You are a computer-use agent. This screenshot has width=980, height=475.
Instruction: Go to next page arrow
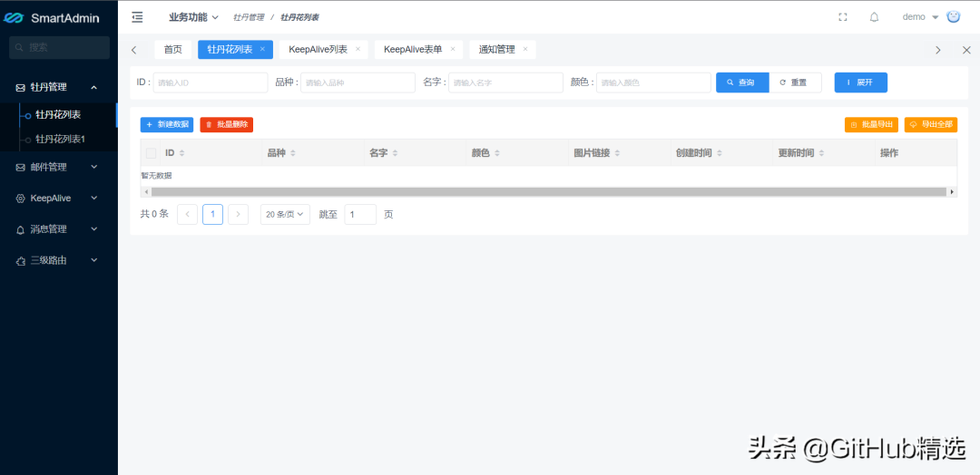coord(238,214)
